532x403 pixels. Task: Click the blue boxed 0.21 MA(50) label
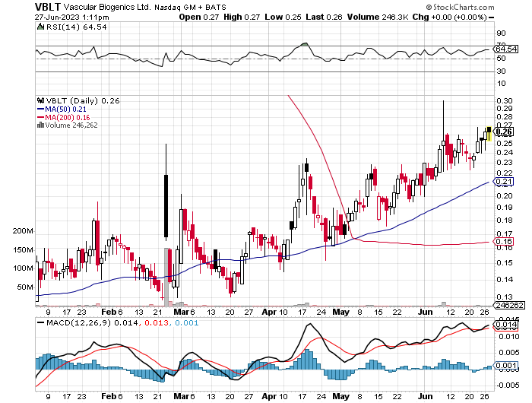pyautogui.click(x=504, y=181)
